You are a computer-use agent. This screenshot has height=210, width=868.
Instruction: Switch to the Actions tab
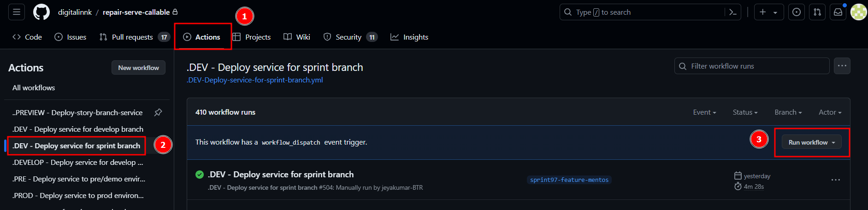pos(202,37)
